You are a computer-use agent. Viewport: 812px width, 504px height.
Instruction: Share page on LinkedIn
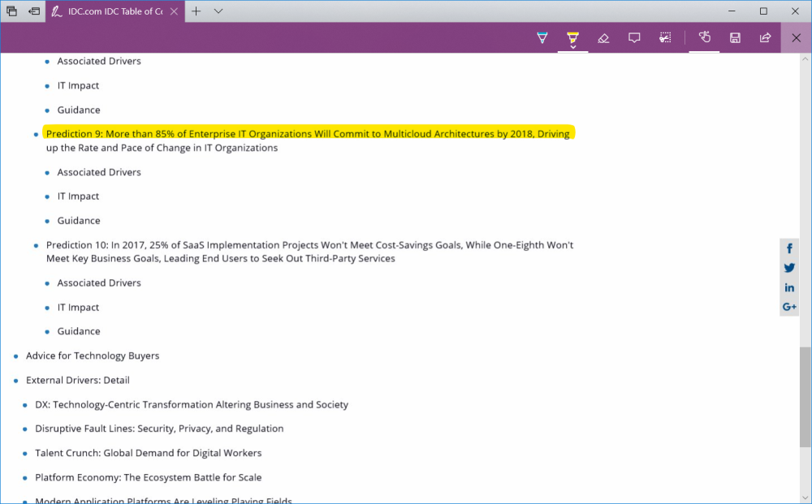pos(789,287)
